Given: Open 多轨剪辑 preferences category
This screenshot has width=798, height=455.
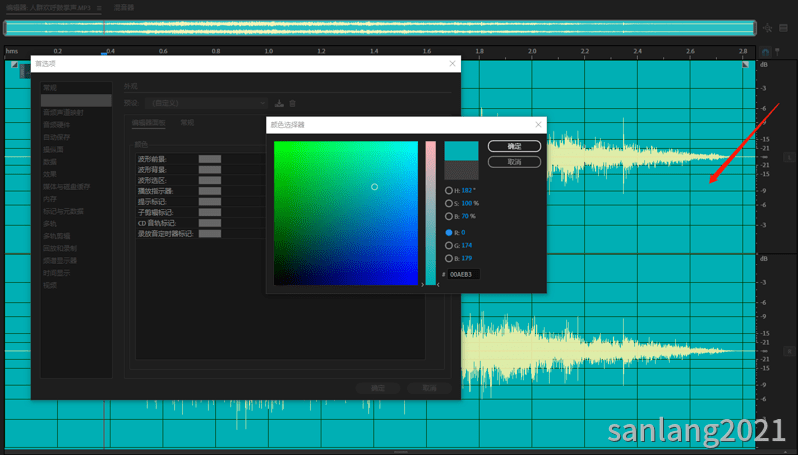Looking at the screenshot, I should 56,236.
